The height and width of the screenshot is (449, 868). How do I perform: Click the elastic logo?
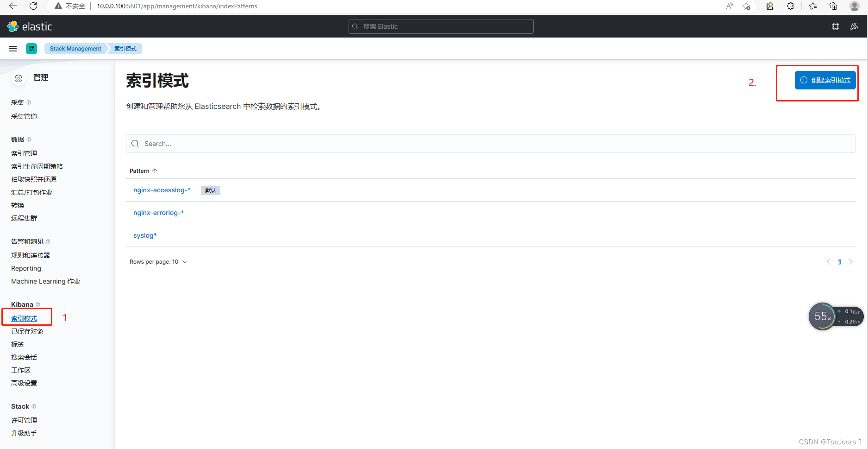[30, 26]
